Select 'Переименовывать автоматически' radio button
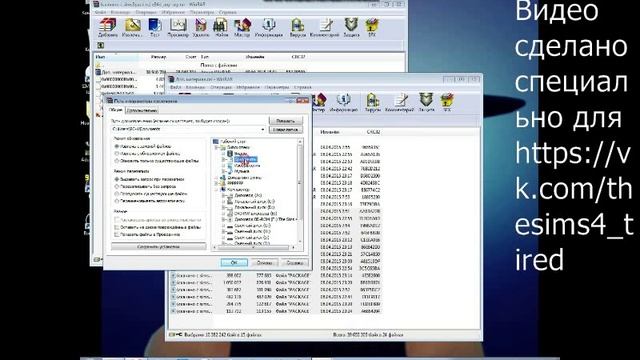 point(117,201)
